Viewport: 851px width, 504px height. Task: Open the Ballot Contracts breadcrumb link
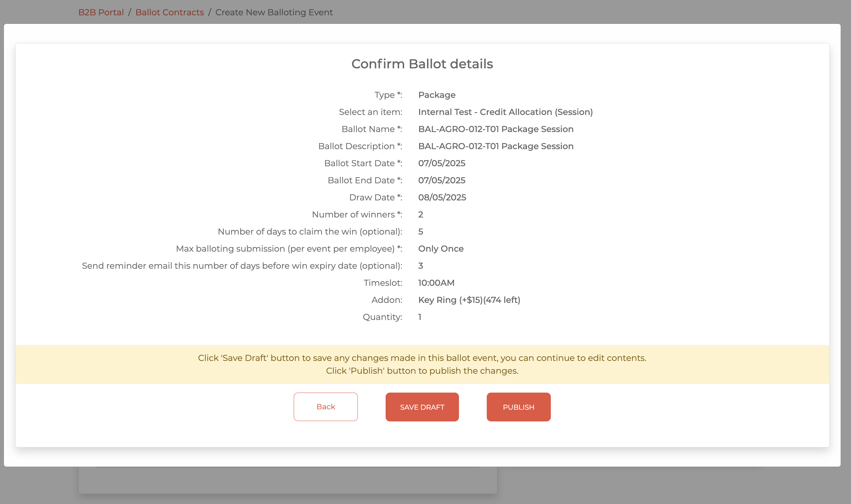coord(169,12)
